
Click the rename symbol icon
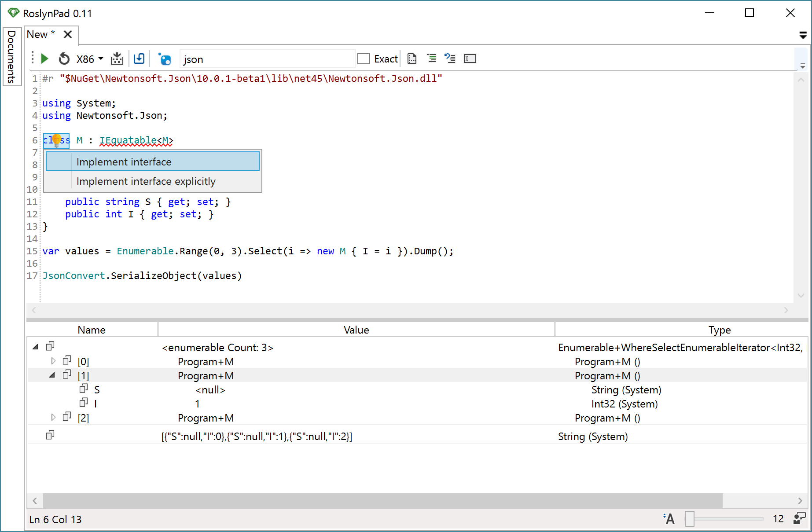click(470, 59)
